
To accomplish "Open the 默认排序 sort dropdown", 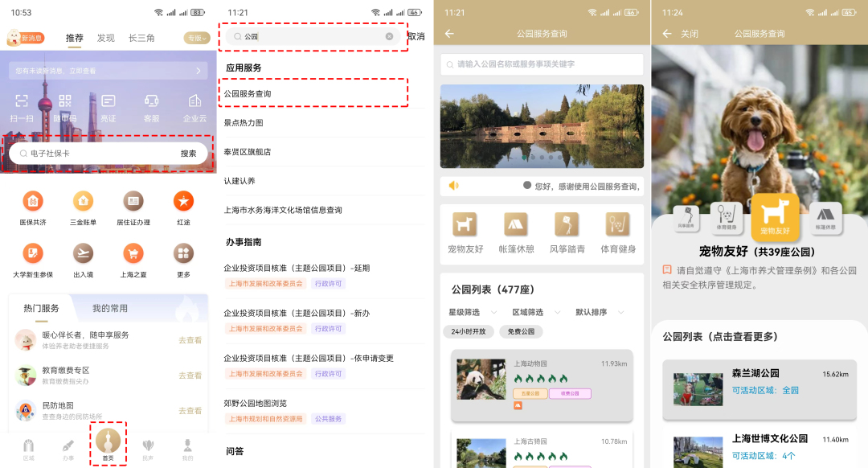I will [599, 312].
